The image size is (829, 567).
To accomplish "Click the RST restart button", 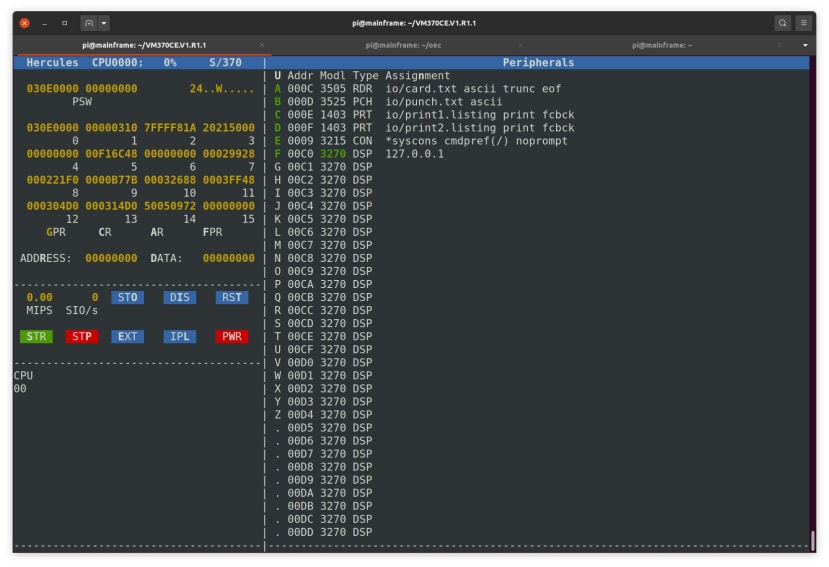I will tap(232, 297).
